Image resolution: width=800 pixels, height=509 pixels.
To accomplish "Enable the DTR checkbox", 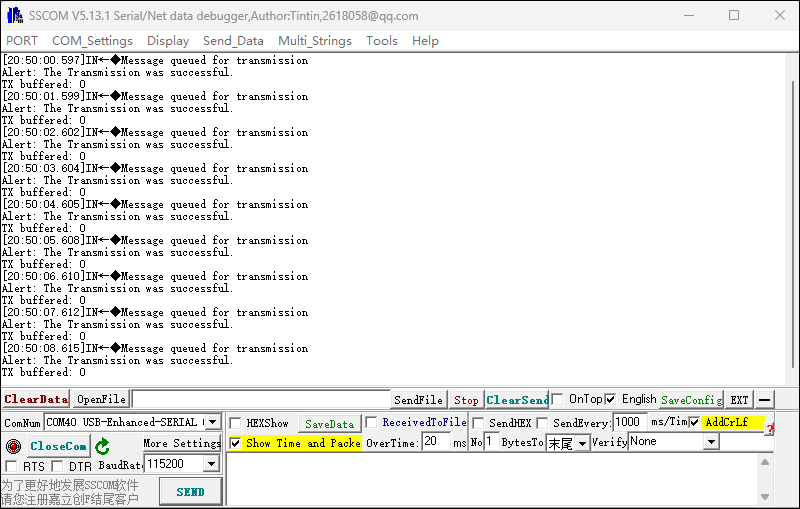I will pos(57,466).
